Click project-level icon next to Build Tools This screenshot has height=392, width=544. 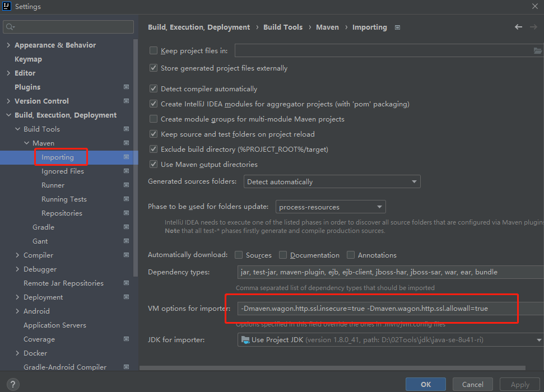(126, 129)
